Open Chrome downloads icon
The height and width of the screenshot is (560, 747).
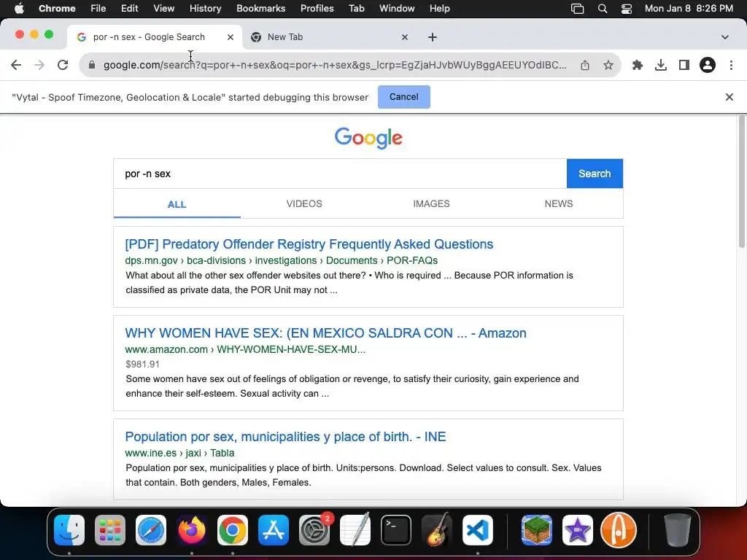(661, 65)
